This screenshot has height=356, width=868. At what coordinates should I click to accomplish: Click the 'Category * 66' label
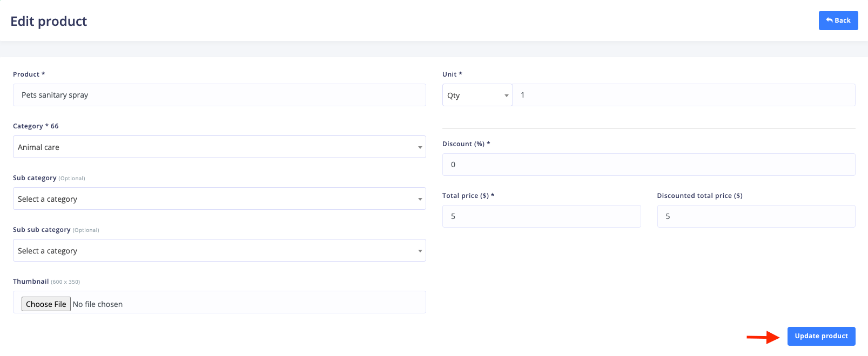coord(36,126)
